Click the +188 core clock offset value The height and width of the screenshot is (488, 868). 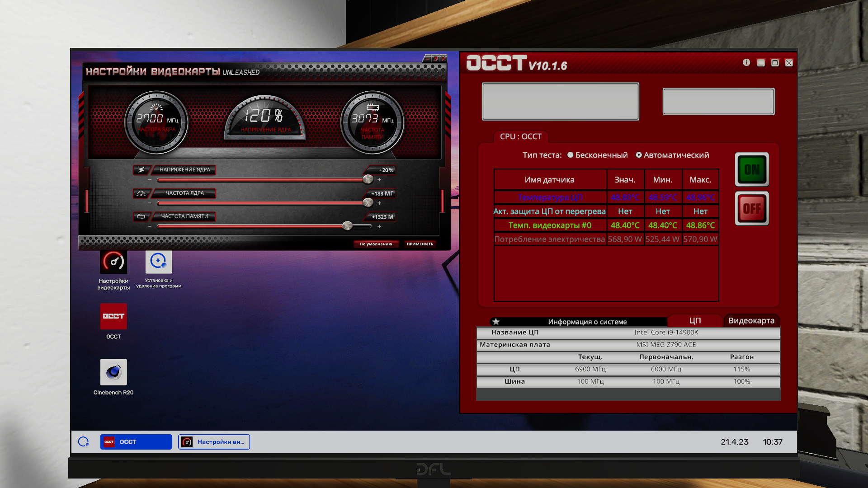382,193
